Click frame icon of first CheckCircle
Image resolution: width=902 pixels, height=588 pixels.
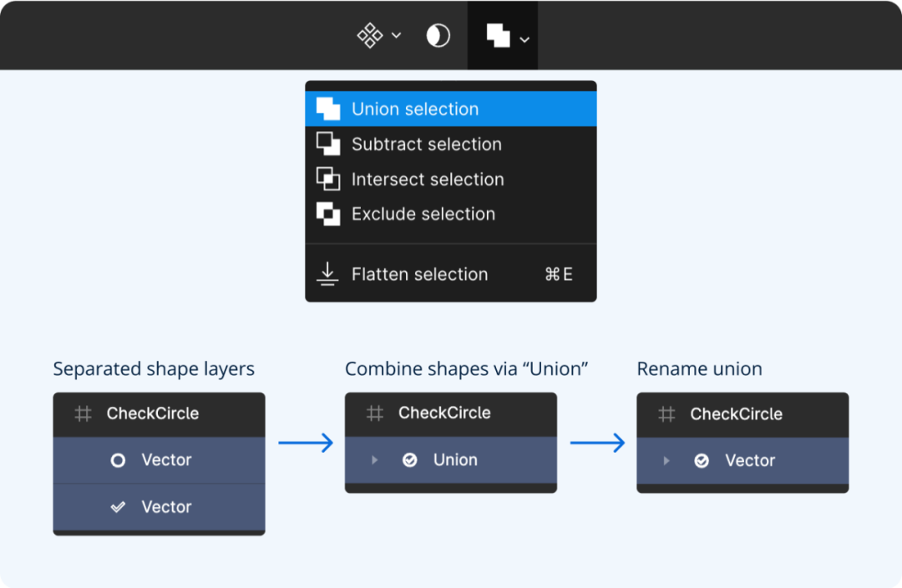pyautogui.click(x=83, y=413)
